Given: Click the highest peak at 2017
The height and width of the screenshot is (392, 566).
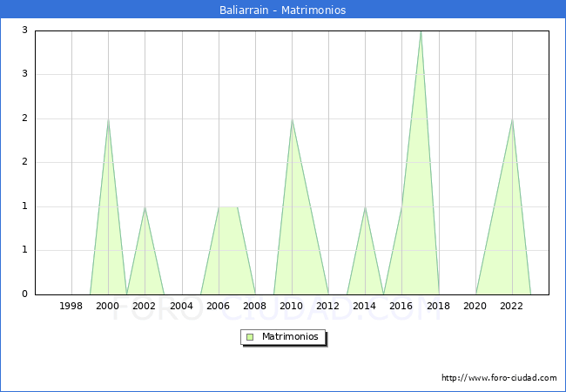Looking at the screenshot, I should point(421,31).
